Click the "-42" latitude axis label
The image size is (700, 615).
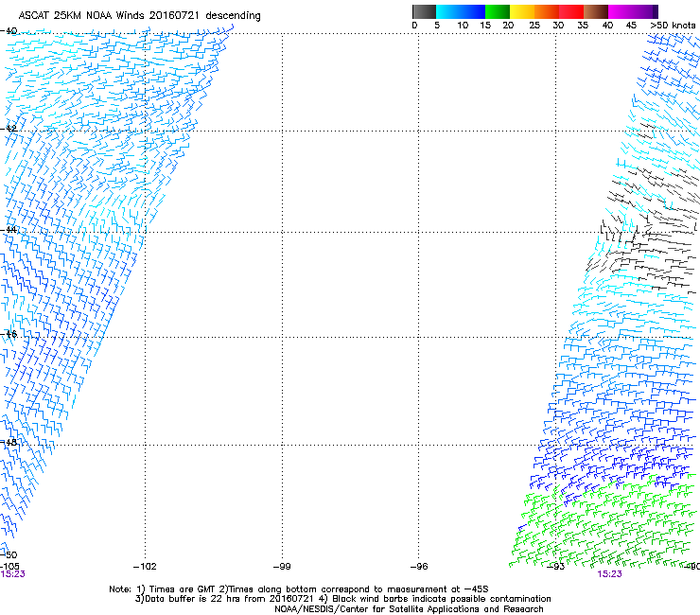coord(9,129)
